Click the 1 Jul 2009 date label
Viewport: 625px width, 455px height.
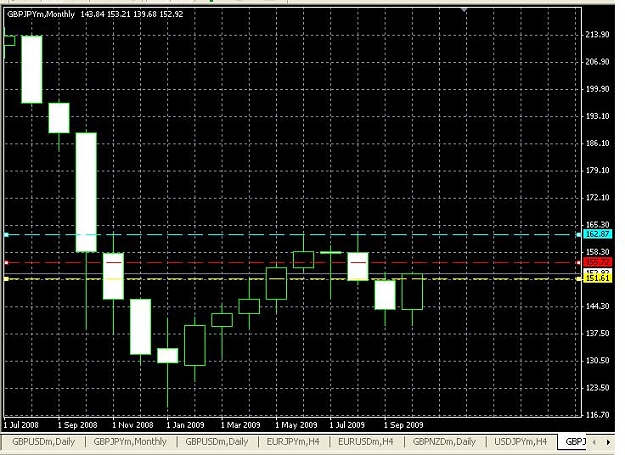tap(347, 425)
